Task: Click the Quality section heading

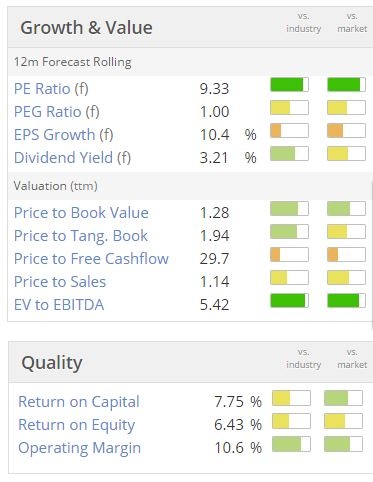Action: [52, 363]
